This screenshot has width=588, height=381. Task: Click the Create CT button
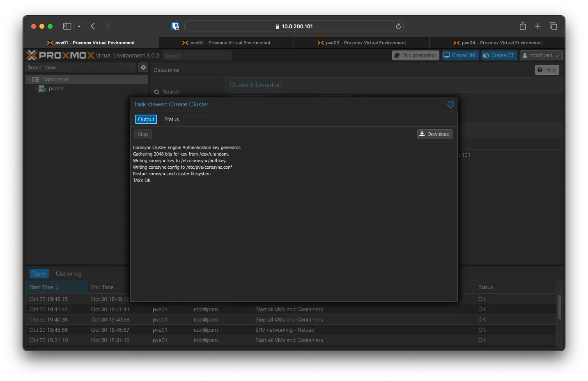(x=499, y=55)
